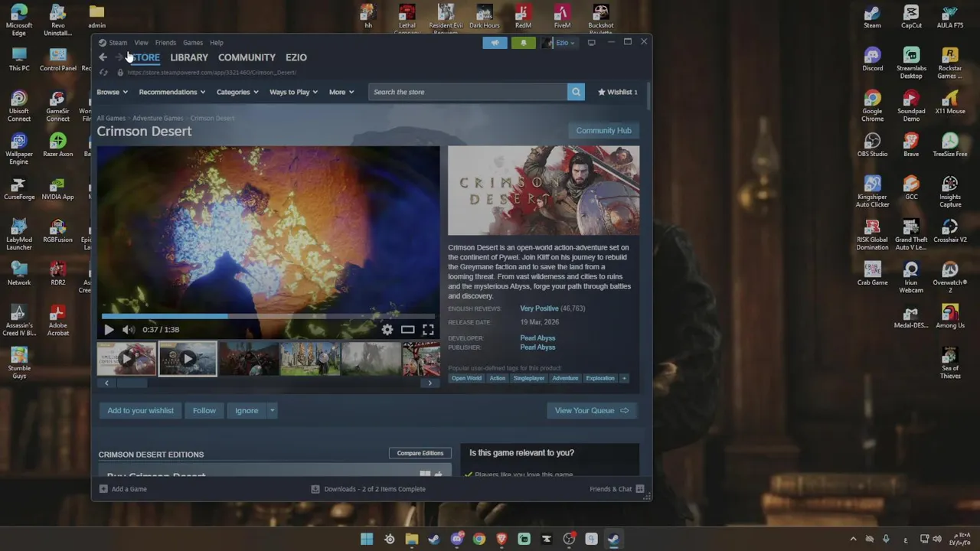Click Add to your wishlist
The height and width of the screenshot is (551, 980).
pyautogui.click(x=141, y=411)
